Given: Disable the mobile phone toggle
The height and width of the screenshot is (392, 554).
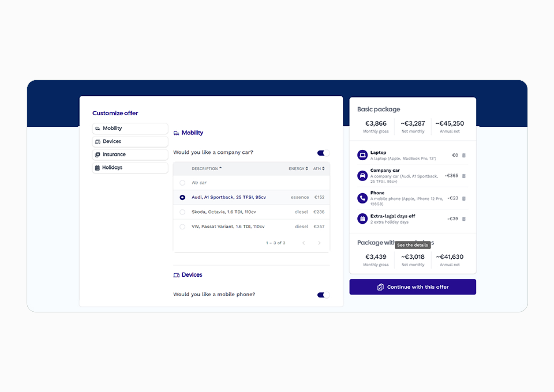Looking at the screenshot, I should pos(323,295).
